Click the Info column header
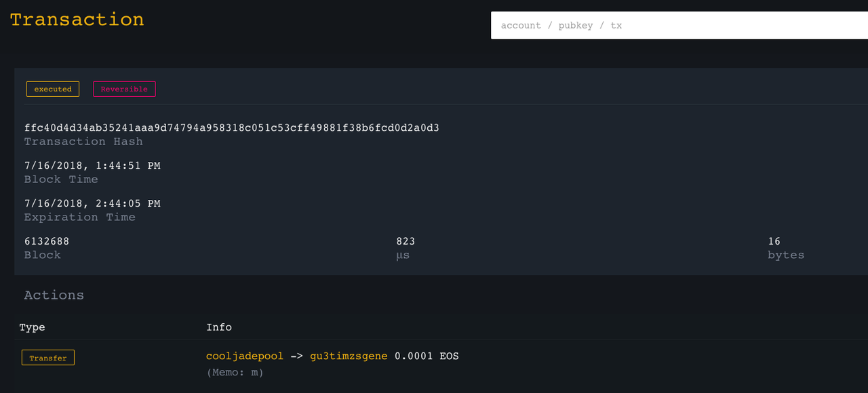 219,327
